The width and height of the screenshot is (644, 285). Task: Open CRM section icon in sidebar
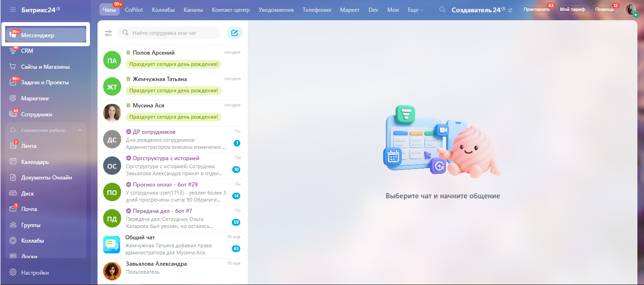[x=13, y=51]
